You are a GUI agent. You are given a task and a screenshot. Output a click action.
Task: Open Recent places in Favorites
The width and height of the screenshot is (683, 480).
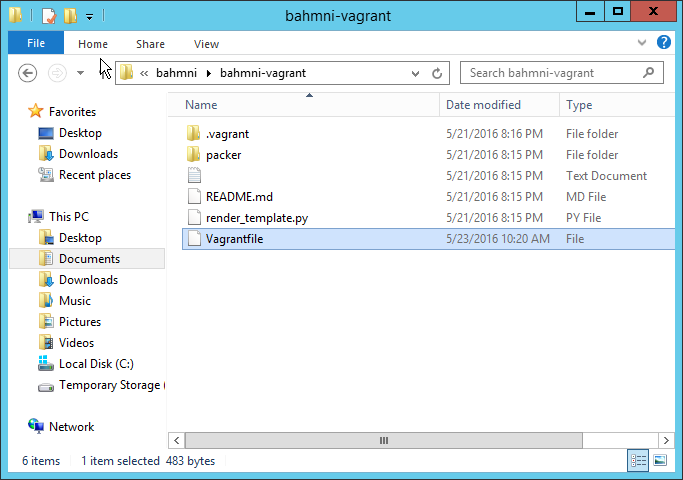pos(95,175)
